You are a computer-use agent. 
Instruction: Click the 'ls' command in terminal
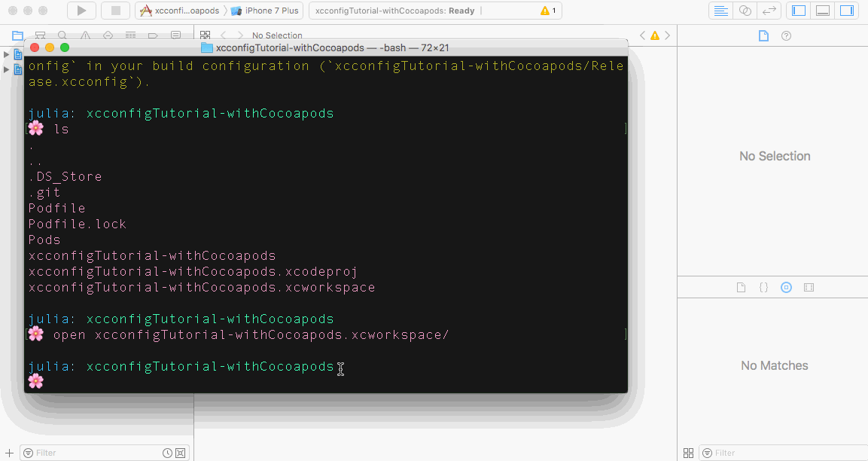[62, 129]
